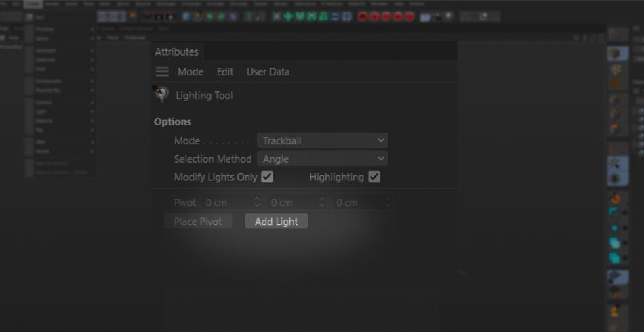Image resolution: width=644 pixels, height=332 pixels.
Task: Open Environment submenu in the Create menu
Action: pyautogui.click(x=60, y=81)
